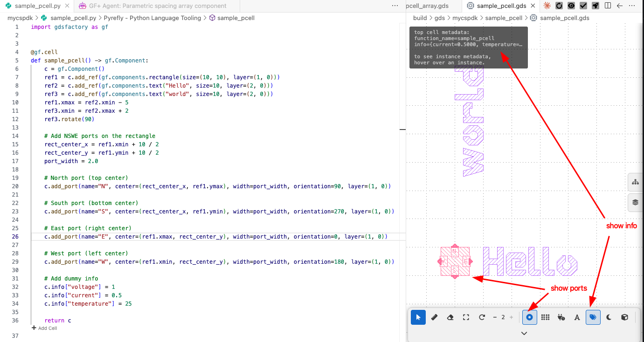Click 'mycspdk' in left breadcrumb
The width and height of the screenshot is (644, 342).
click(20, 18)
